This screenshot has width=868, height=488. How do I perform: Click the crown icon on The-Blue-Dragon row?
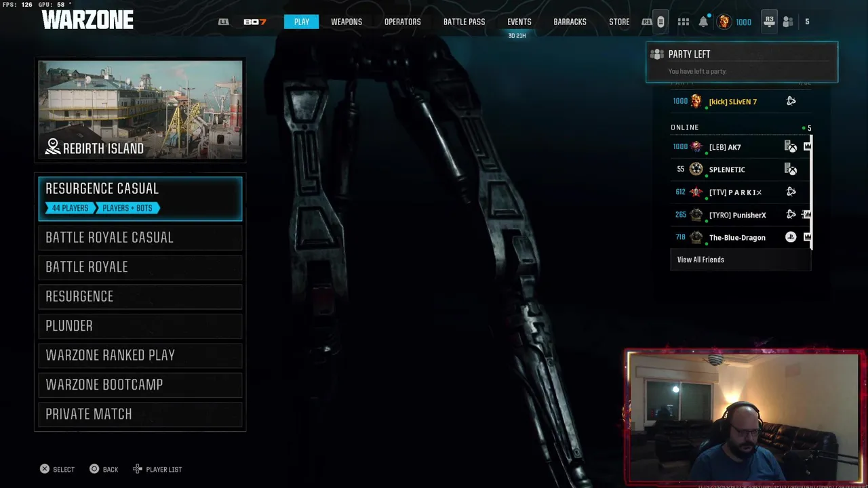[x=807, y=237]
